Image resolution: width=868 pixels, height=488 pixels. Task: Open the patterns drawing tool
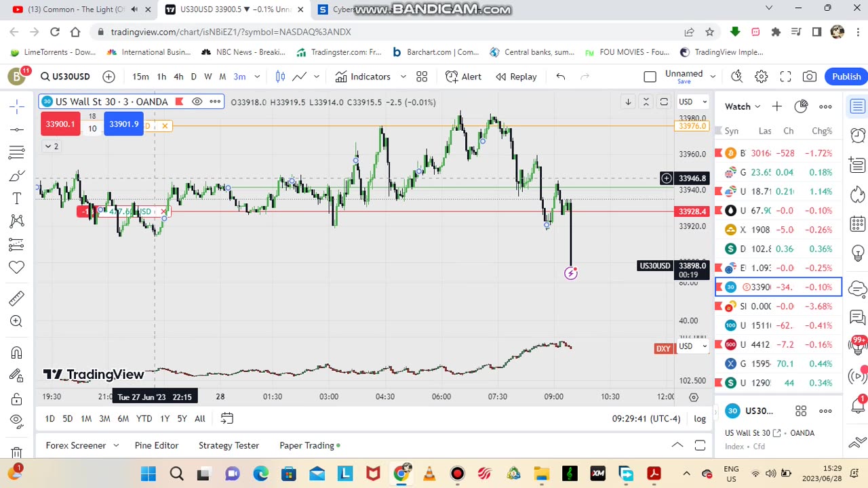[17, 222]
